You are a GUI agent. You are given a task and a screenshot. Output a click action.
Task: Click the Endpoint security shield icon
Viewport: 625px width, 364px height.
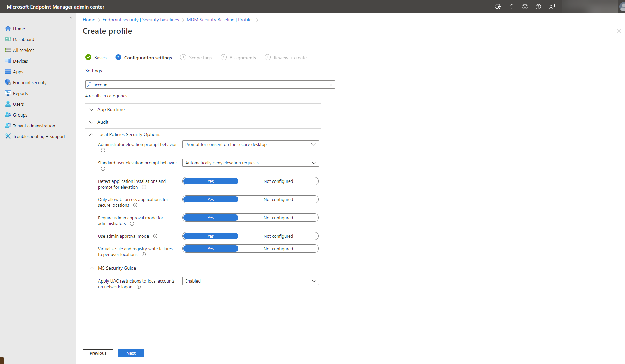8,82
